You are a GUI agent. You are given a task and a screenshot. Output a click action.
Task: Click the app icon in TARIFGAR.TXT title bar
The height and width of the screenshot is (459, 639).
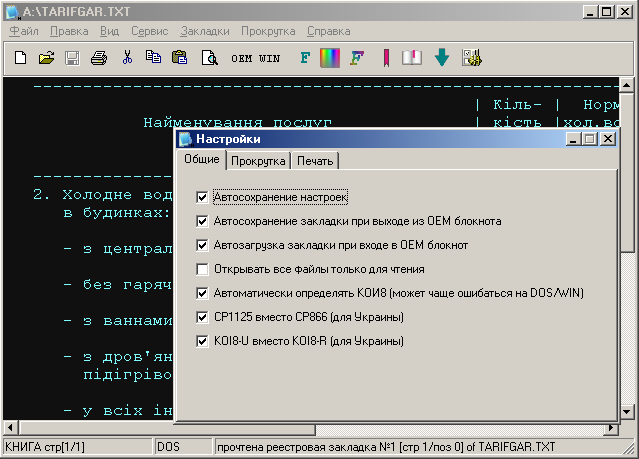pos(13,11)
